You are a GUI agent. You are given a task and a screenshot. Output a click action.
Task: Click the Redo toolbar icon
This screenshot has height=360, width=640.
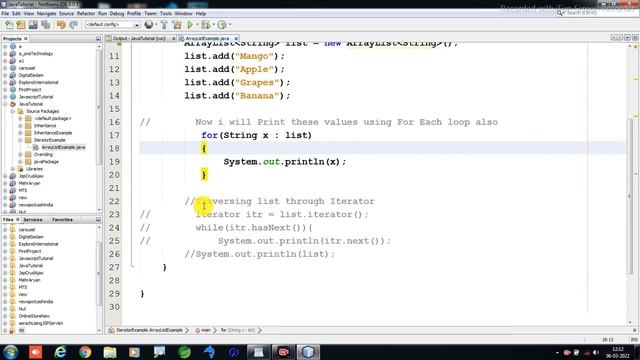click(73, 25)
